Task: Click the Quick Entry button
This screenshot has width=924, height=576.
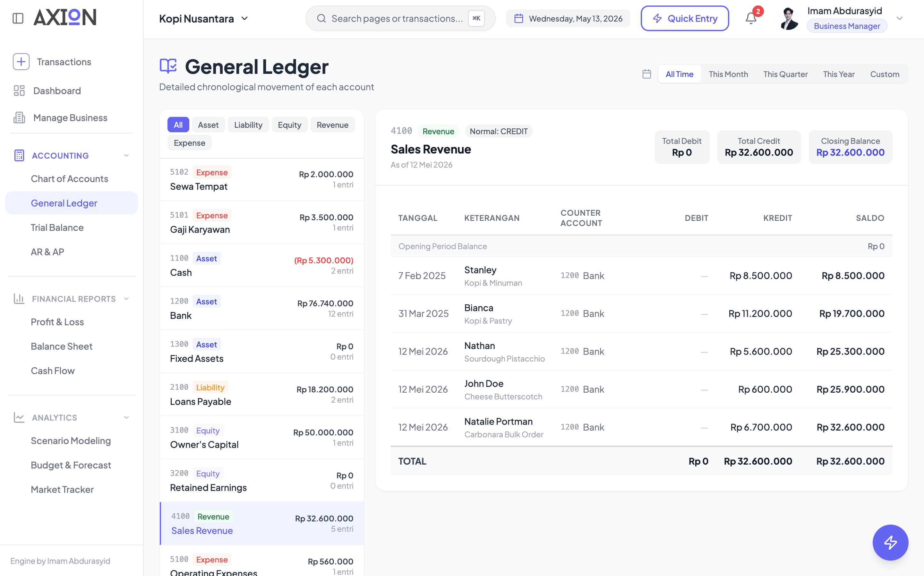Action: (x=685, y=18)
